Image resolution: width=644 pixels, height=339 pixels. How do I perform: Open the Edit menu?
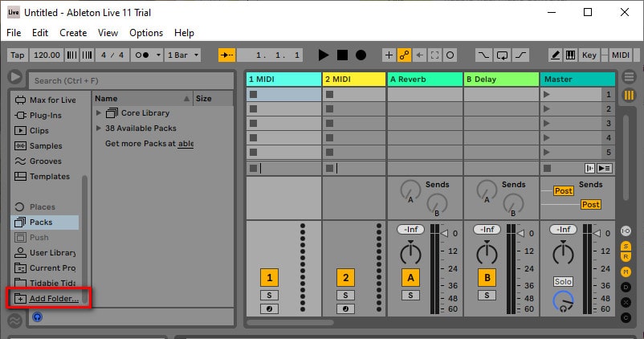[x=40, y=33]
